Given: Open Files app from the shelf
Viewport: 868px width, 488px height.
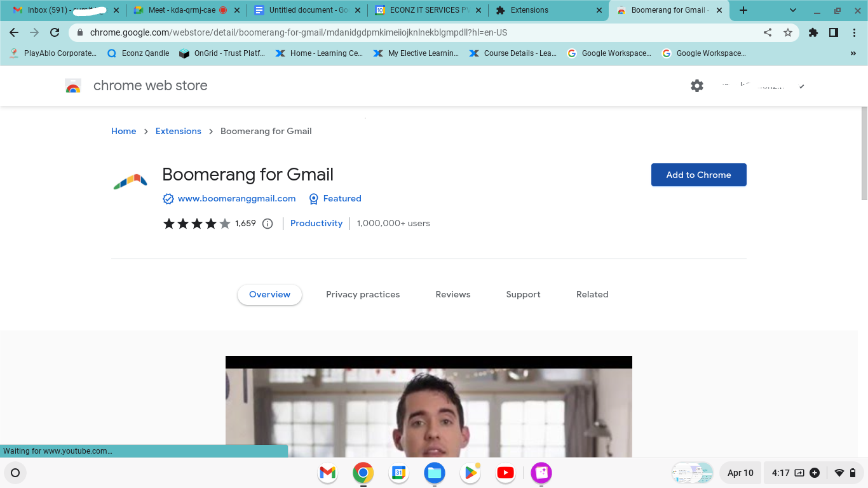Looking at the screenshot, I should click(x=435, y=473).
